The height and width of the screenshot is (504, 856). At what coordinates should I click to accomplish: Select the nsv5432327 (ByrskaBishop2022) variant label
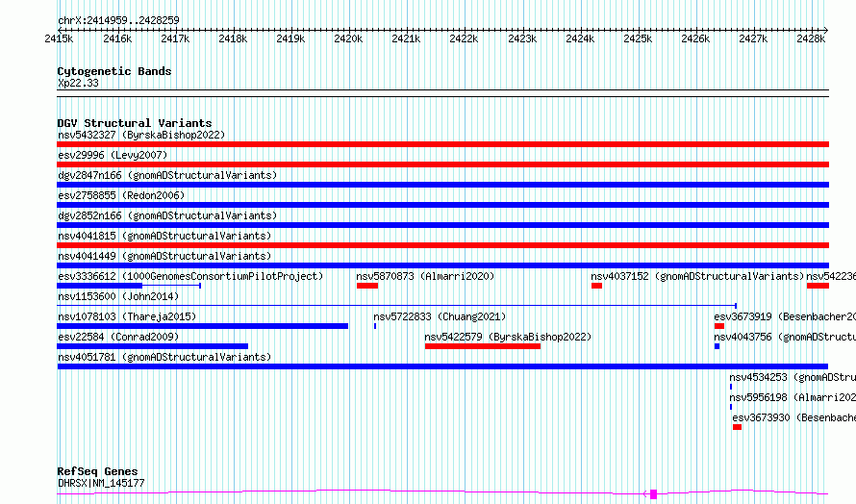point(141,135)
